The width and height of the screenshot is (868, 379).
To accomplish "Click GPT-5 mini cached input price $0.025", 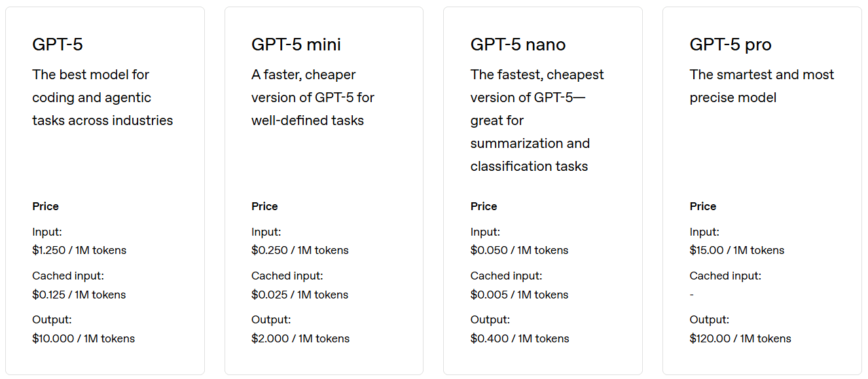I will [x=300, y=295].
